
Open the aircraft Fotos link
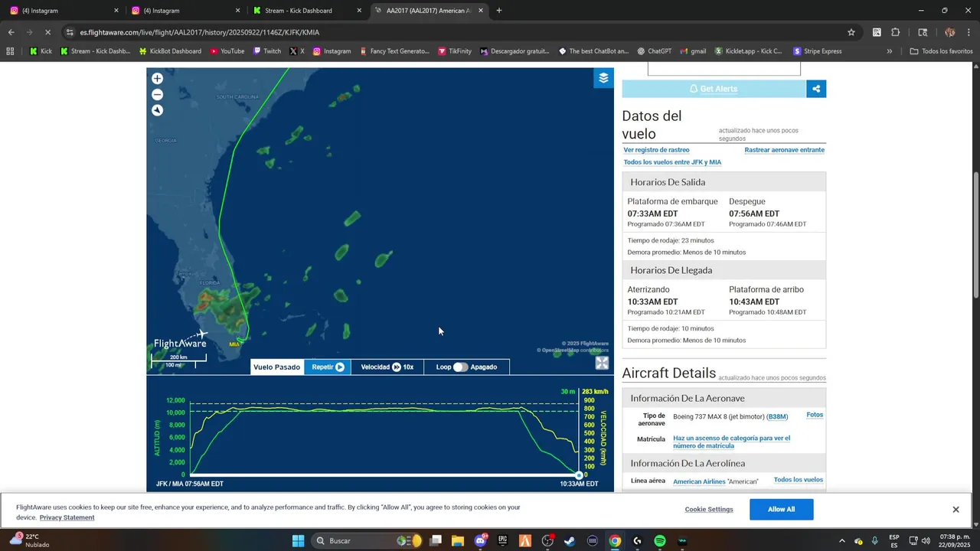pyautogui.click(x=815, y=415)
